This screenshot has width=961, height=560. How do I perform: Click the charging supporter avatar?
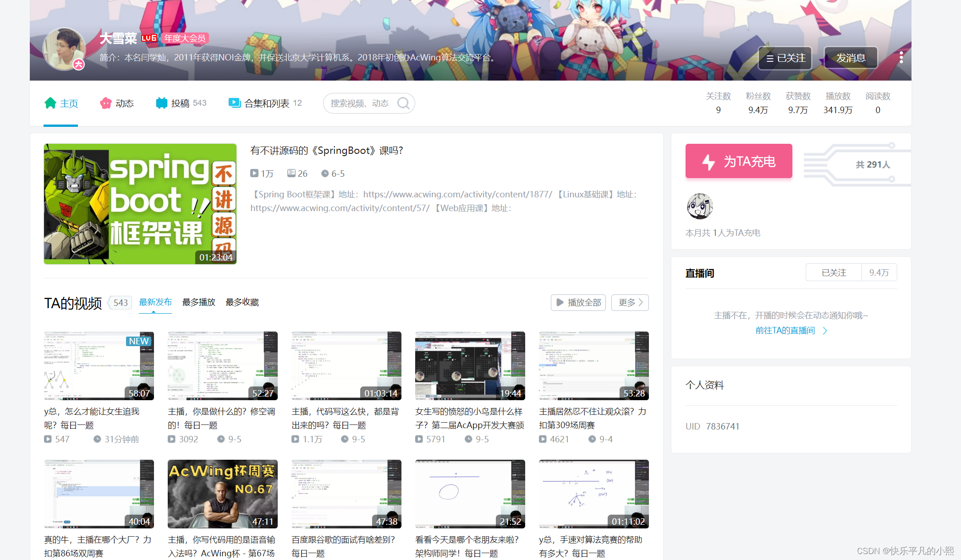[699, 206]
